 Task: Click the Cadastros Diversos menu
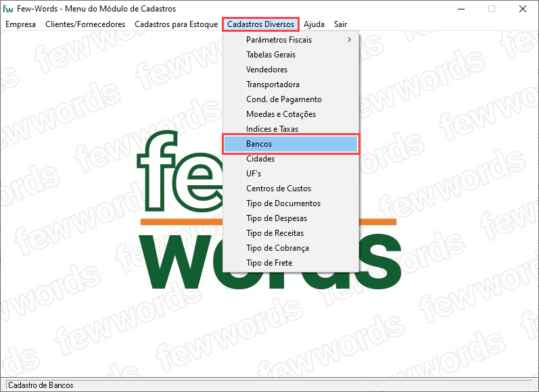[260, 24]
